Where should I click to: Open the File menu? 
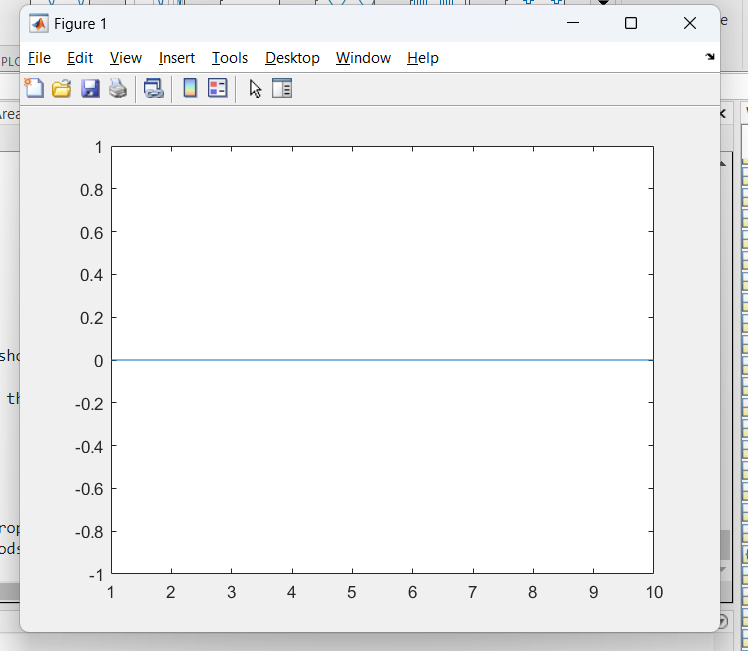click(39, 58)
